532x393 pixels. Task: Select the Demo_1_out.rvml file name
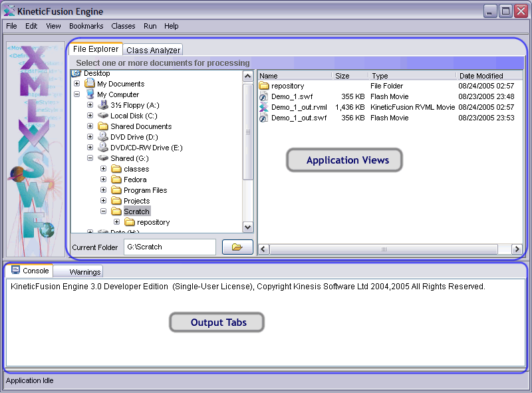coord(299,107)
